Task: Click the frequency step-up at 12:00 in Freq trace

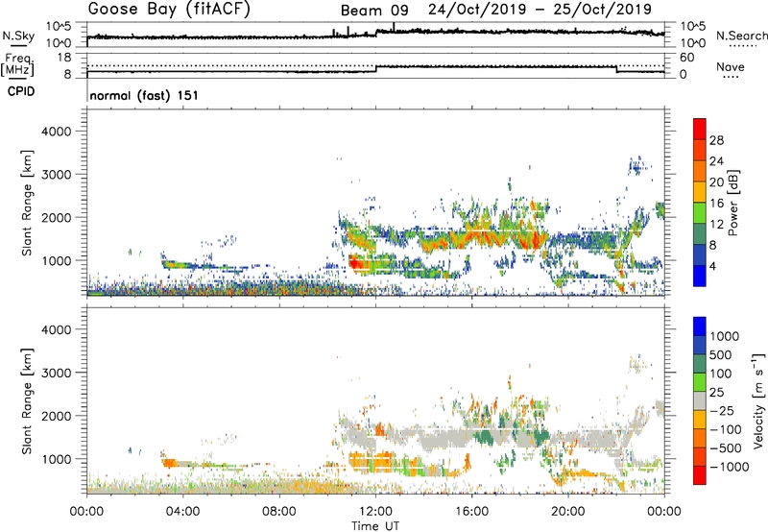Action: tap(375, 69)
